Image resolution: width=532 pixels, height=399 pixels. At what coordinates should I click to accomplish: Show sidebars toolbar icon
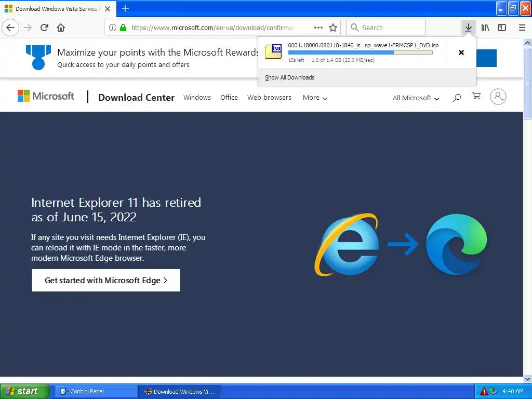tap(502, 28)
